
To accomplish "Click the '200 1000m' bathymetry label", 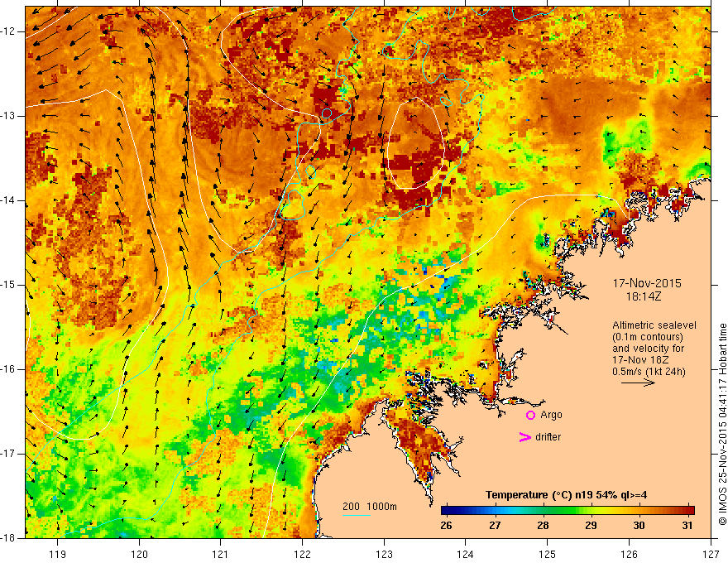I will coord(370,507).
